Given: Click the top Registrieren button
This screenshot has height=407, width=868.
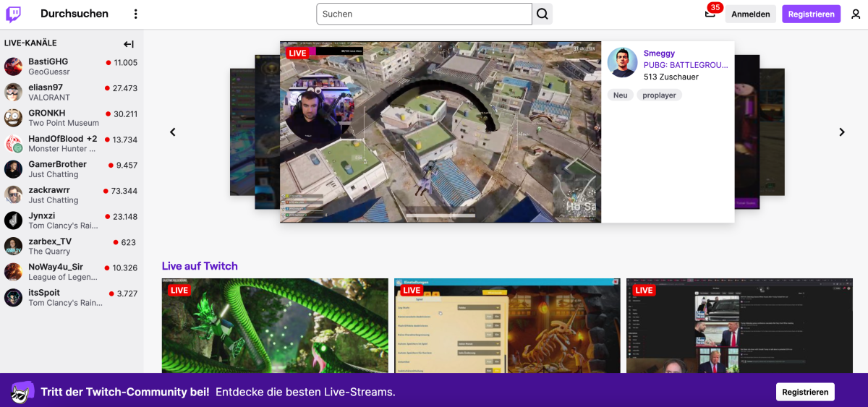Looking at the screenshot, I should 812,14.
